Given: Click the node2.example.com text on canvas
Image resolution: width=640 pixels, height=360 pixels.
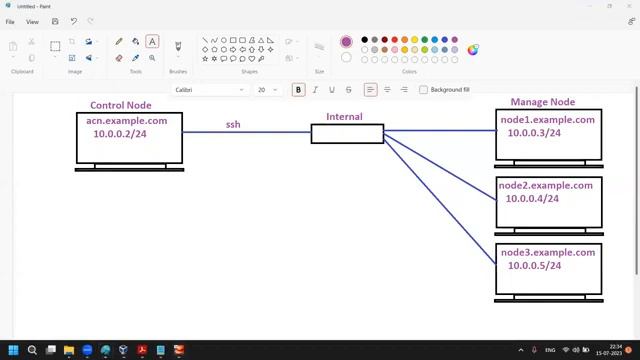Looking at the screenshot, I should [546, 185].
